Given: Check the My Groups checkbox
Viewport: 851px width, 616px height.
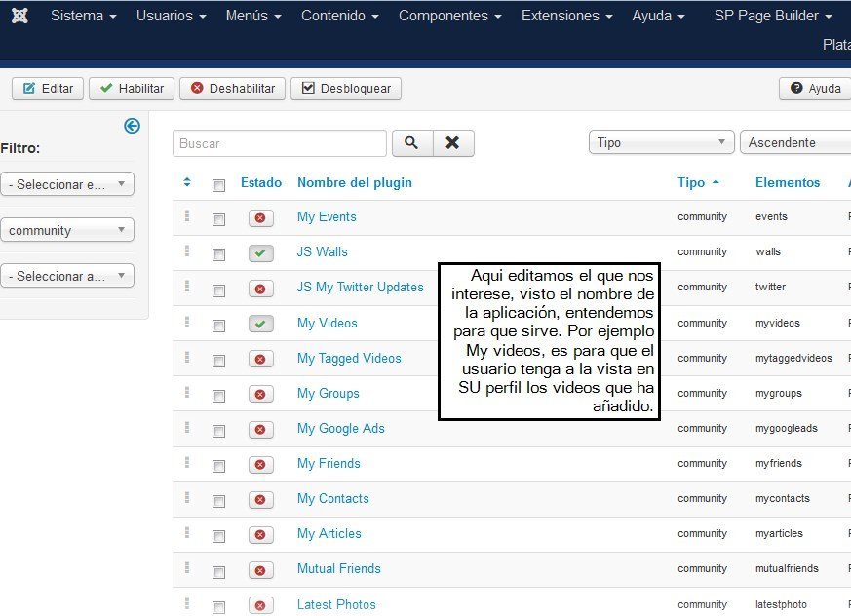Looking at the screenshot, I should 218,397.
